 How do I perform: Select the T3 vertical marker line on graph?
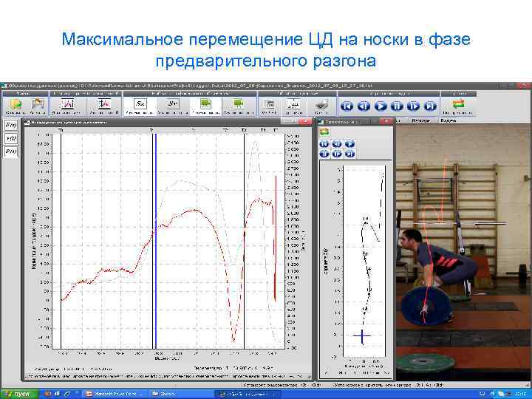(245, 241)
